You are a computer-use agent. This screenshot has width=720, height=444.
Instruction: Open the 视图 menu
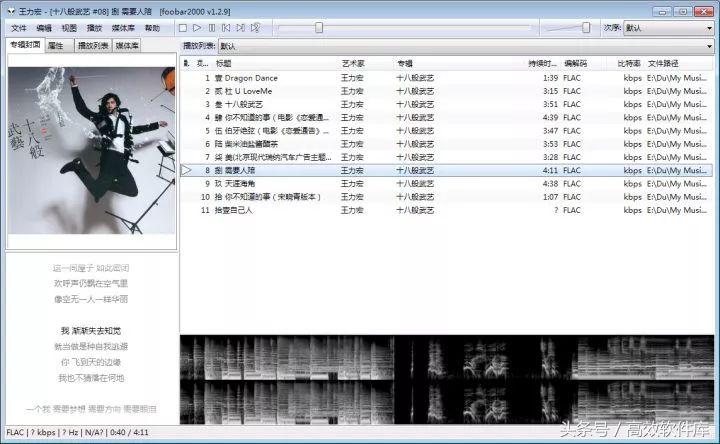pos(69,28)
